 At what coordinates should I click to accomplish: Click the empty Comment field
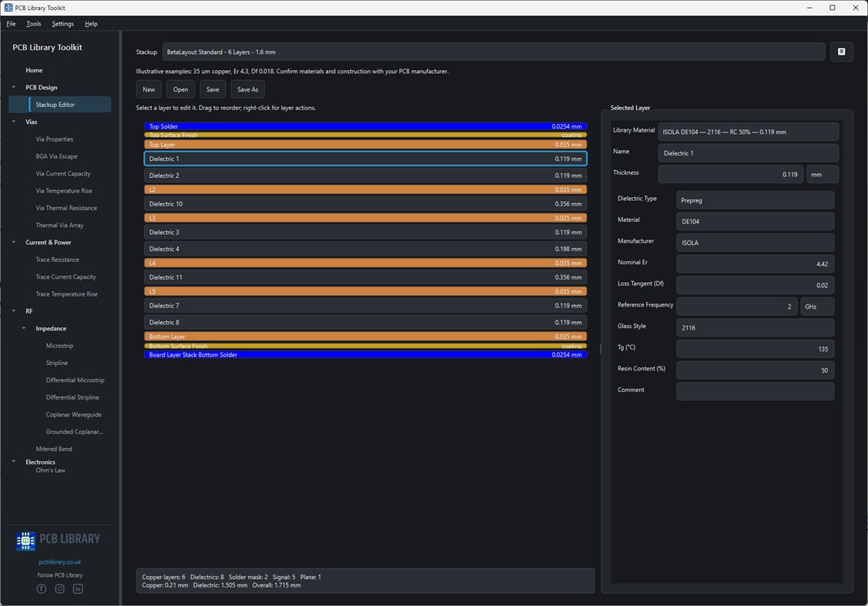tap(755, 391)
